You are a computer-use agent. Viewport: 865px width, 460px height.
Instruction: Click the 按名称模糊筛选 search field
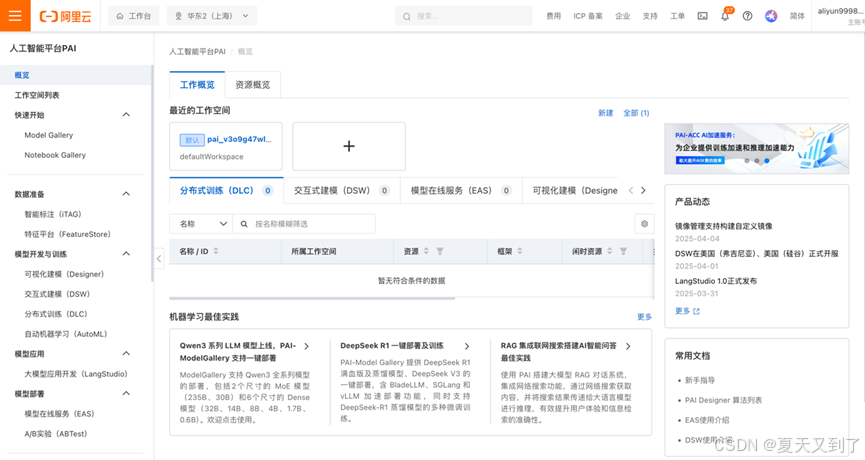[304, 224]
